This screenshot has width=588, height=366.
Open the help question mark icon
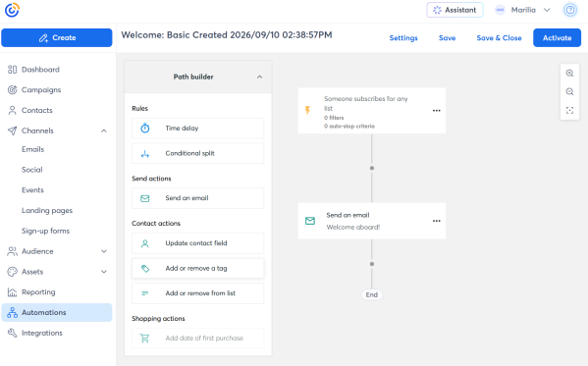pyautogui.click(x=570, y=10)
